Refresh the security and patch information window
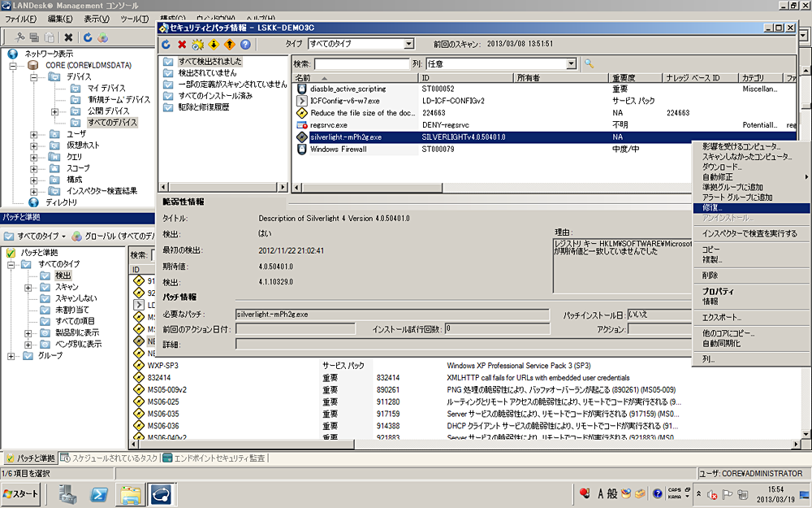This screenshot has width=812, height=508. point(166,45)
